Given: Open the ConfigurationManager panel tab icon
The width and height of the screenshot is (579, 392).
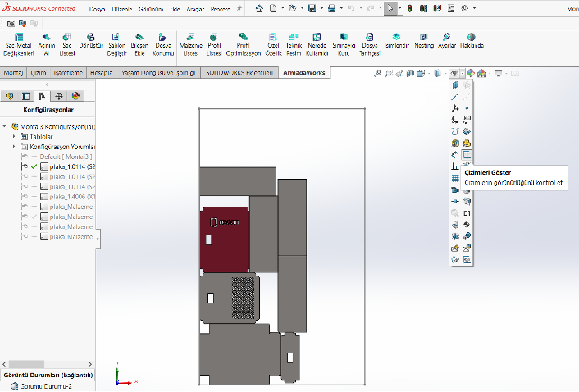Looking at the screenshot, I should coord(42,96).
